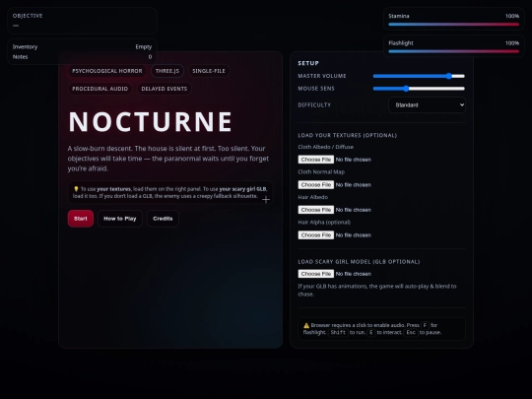Viewport: 532px width, 399px height.
Task: Click the Inventory Empty row
Action: pos(82,47)
